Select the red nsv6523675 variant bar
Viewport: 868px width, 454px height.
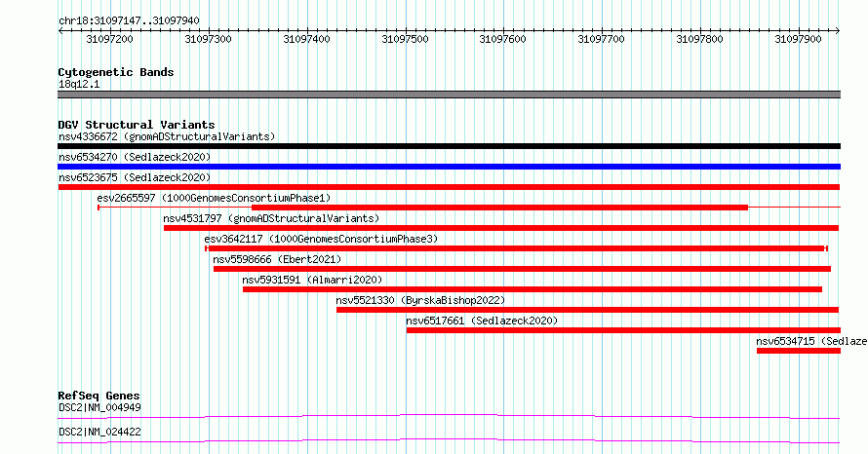click(449, 187)
